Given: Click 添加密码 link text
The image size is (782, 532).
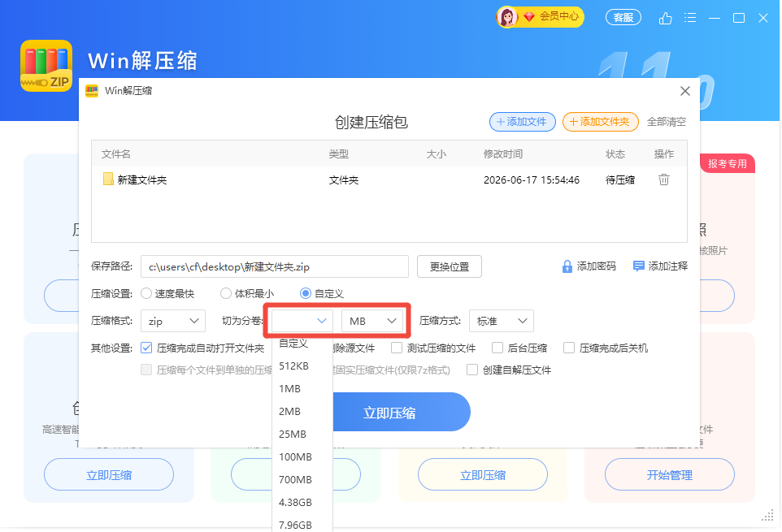Looking at the screenshot, I should point(596,266).
